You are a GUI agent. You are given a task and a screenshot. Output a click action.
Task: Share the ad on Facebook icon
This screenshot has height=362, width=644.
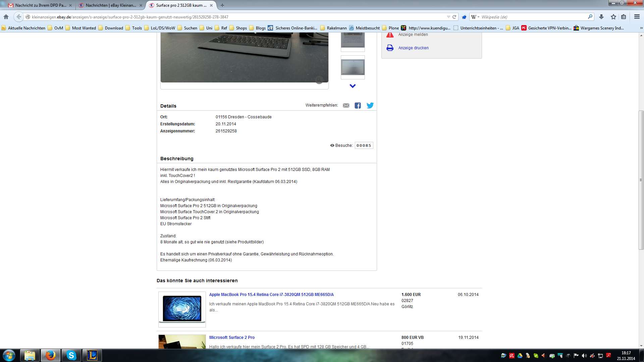358,106
